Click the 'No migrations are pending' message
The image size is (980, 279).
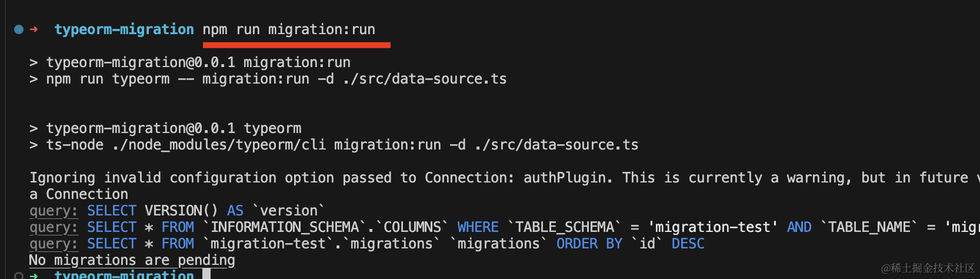(132, 260)
